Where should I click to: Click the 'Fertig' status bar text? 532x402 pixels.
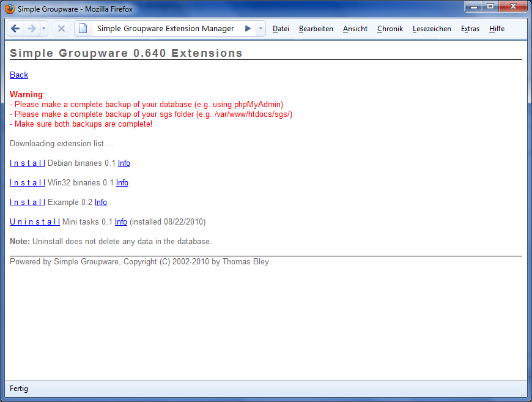(x=19, y=389)
